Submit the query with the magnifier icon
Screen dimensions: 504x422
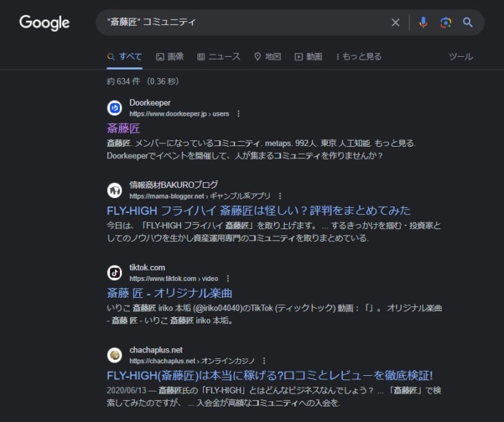[x=468, y=23]
